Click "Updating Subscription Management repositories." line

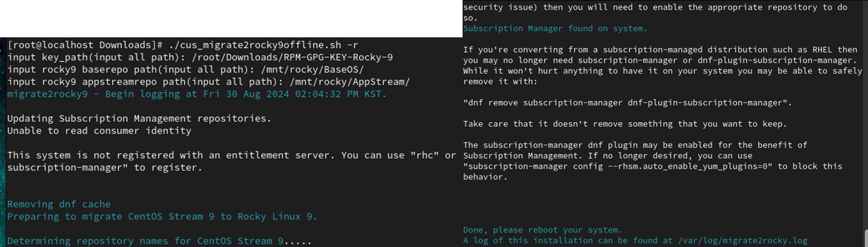(139, 118)
